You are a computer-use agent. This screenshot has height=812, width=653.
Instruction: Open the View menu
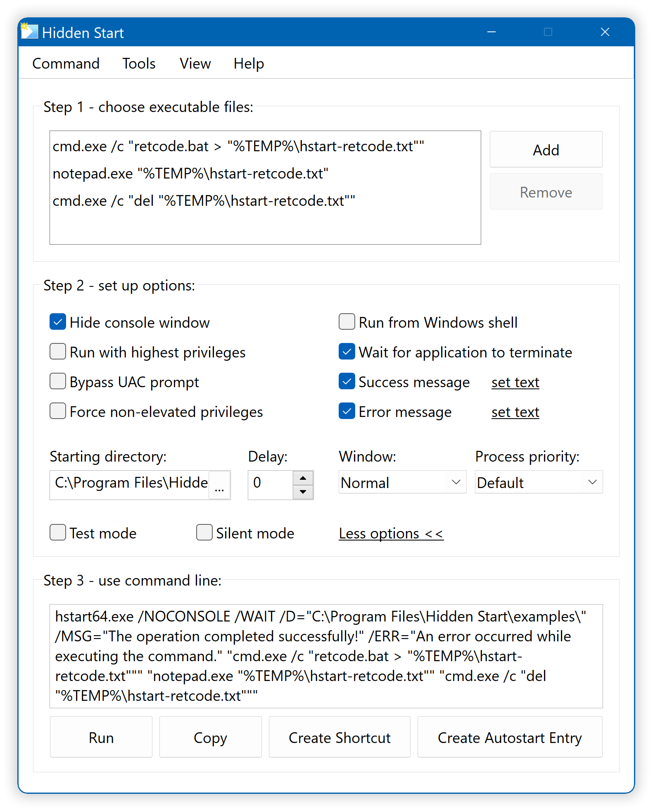coord(195,64)
